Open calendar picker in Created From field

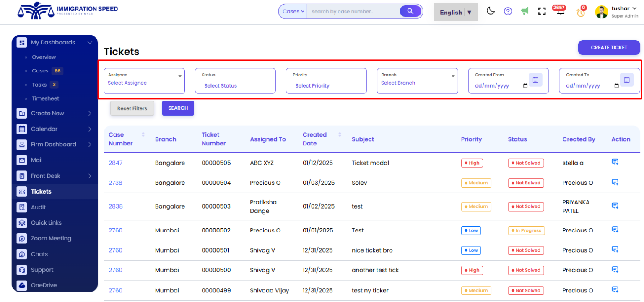tap(535, 80)
